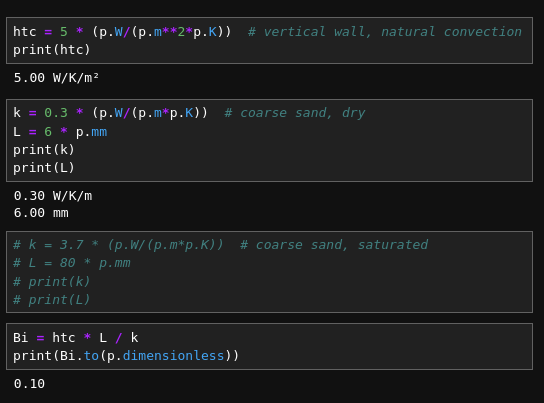Click the 'print(htc)' line

(x=52, y=50)
